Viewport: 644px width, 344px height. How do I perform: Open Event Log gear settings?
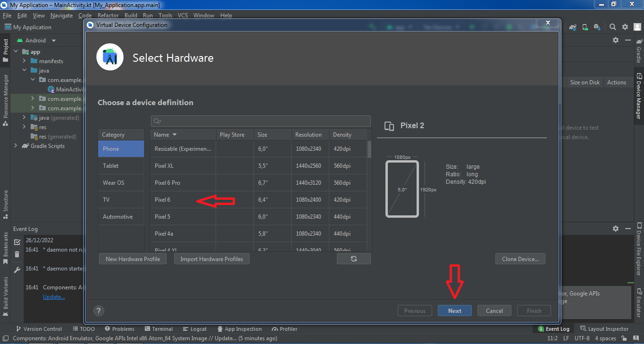[616, 229]
